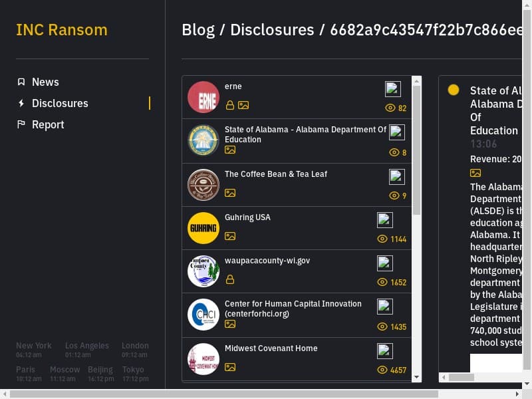This screenshot has height=399, width=532.
Task: Click the New York clock text
Action: click(x=34, y=350)
